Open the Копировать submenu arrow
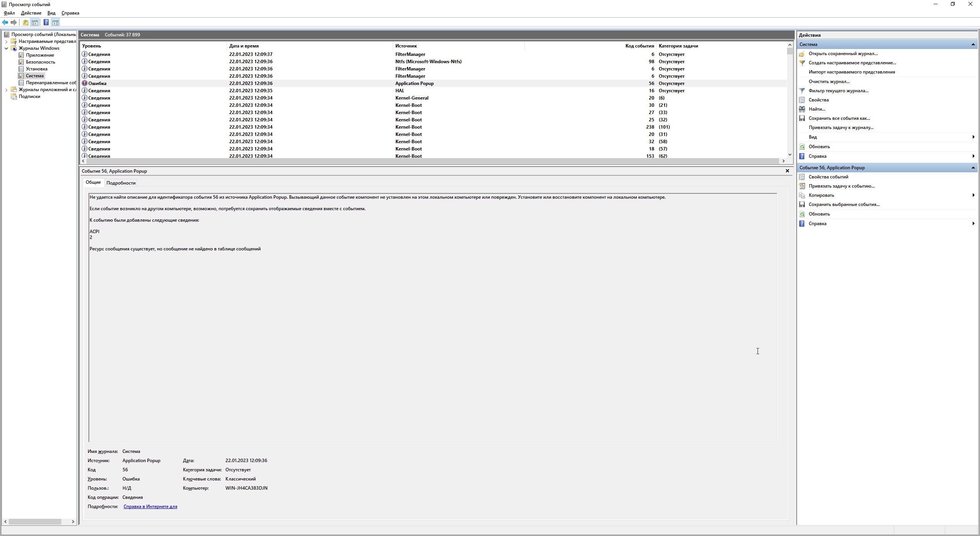This screenshot has height=536, width=980. 973,195
